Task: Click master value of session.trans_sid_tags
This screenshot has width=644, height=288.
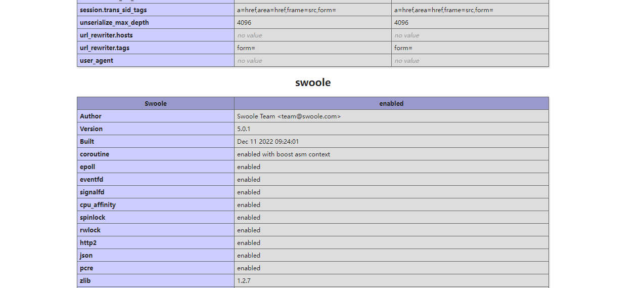Action: point(444,10)
